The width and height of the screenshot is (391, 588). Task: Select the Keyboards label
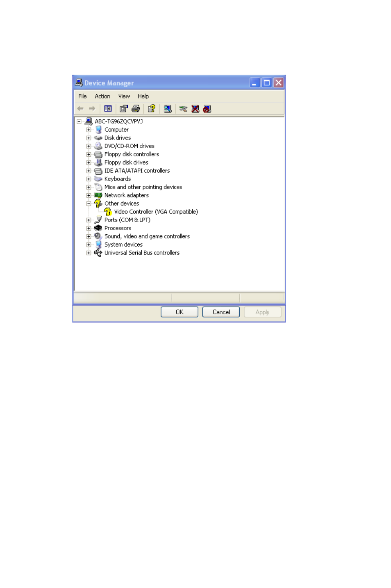(118, 179)
